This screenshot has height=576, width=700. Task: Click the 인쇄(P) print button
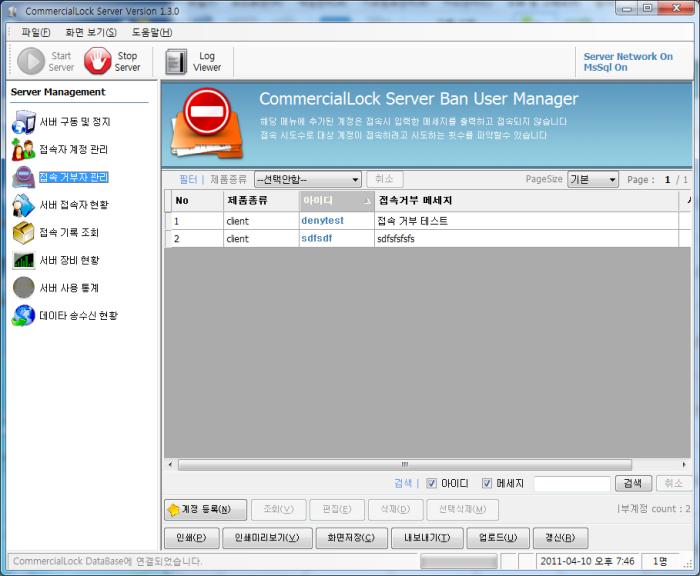[x=192, y=538]
